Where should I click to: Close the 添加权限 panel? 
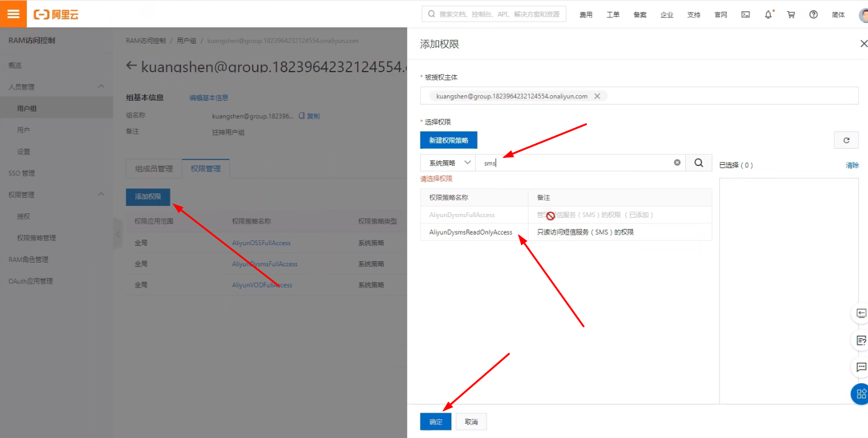click(x=863, y=44)
